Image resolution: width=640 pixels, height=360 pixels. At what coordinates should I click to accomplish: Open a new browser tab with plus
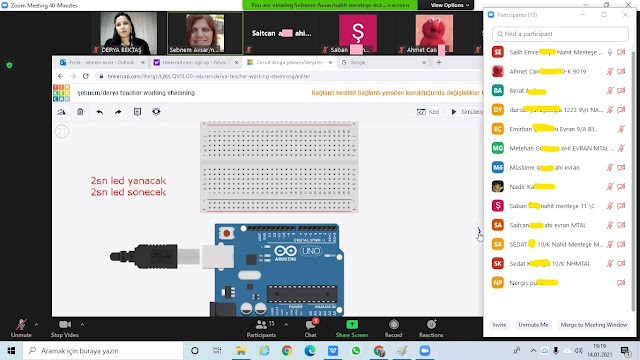click(439, 62)
